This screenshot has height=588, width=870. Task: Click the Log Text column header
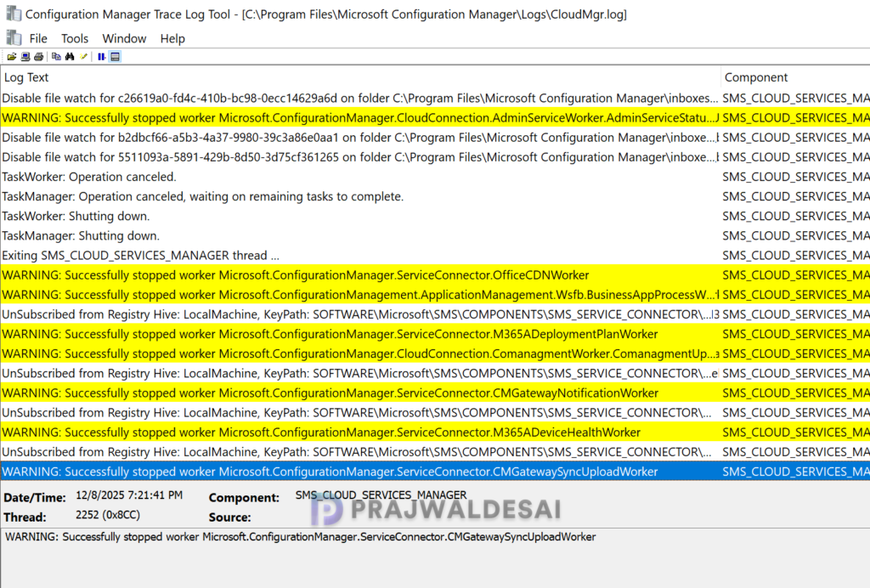click(360, 77)
